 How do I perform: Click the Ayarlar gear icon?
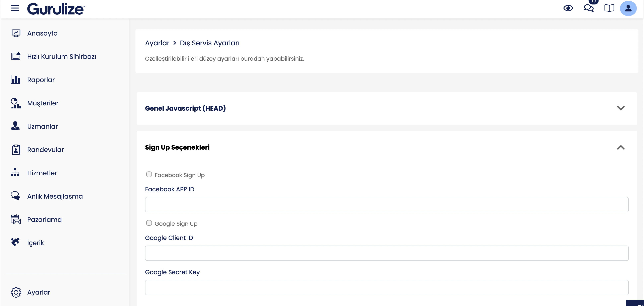coord(16,292)
